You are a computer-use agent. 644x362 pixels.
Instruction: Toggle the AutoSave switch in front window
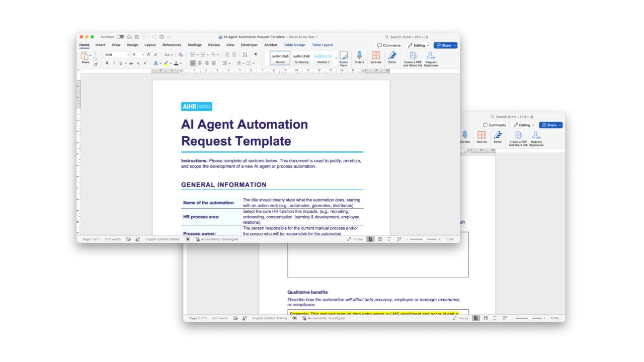(x=120, y=37)
